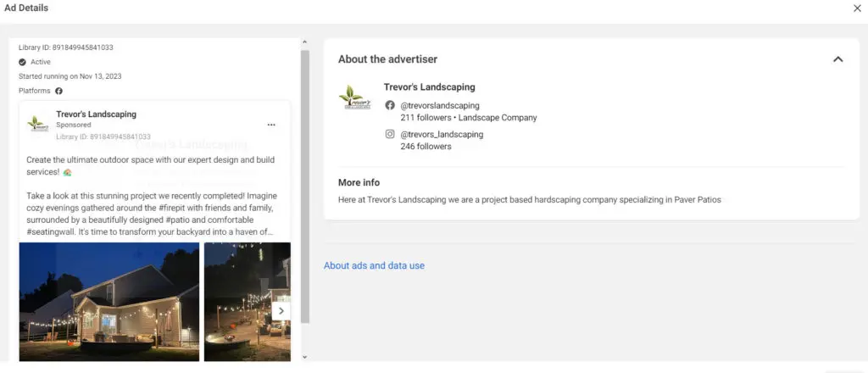Click the More info heading
Viewport: 868px width, 373px height.
[x=359, y=182]
